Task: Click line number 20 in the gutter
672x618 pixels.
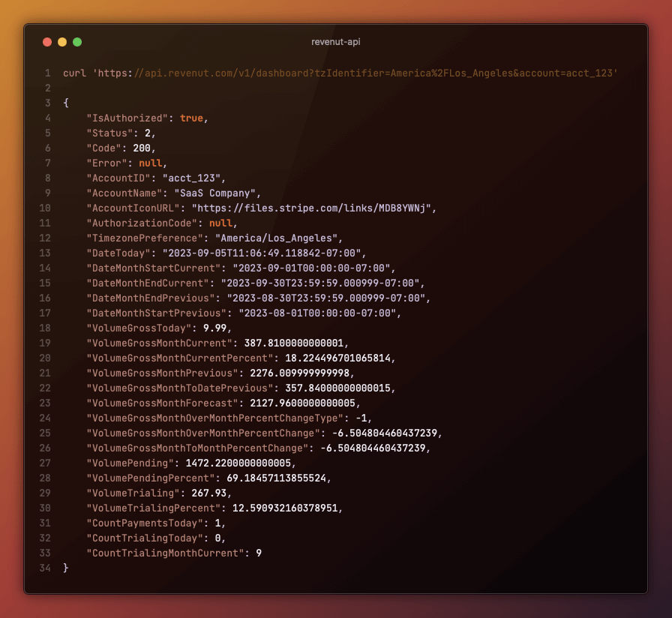Action: pyautogui.click(x=45, y=358)
